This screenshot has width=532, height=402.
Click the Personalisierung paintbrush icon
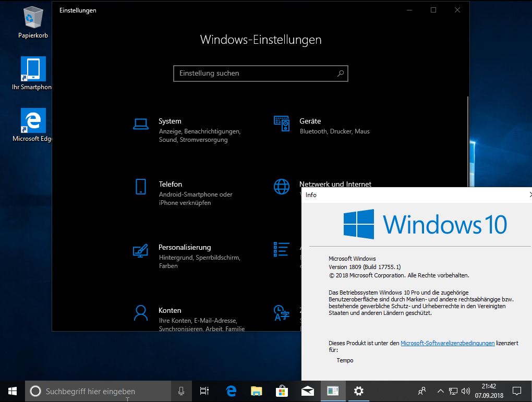140,250
